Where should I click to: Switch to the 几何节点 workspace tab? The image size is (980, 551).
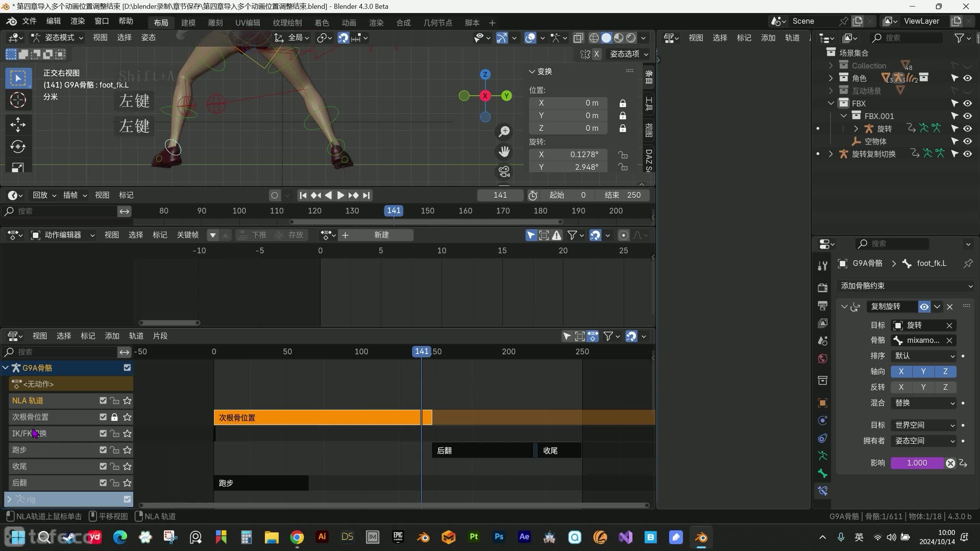(x=438, y=23)
